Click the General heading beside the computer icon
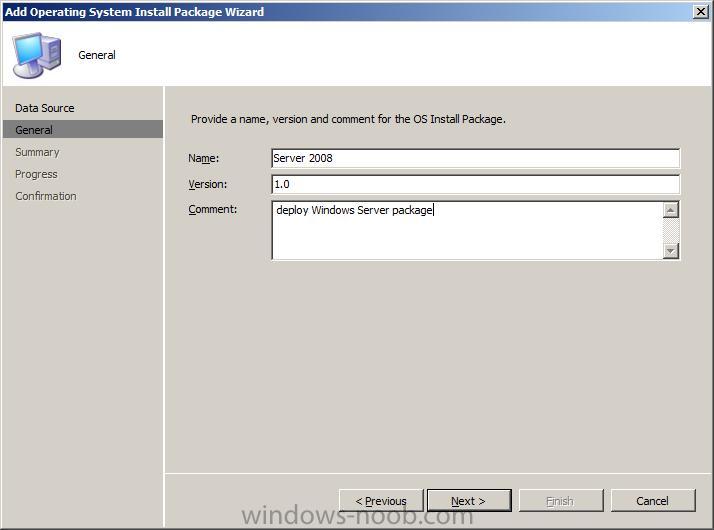The image size is (714, 530). point(97,55)
